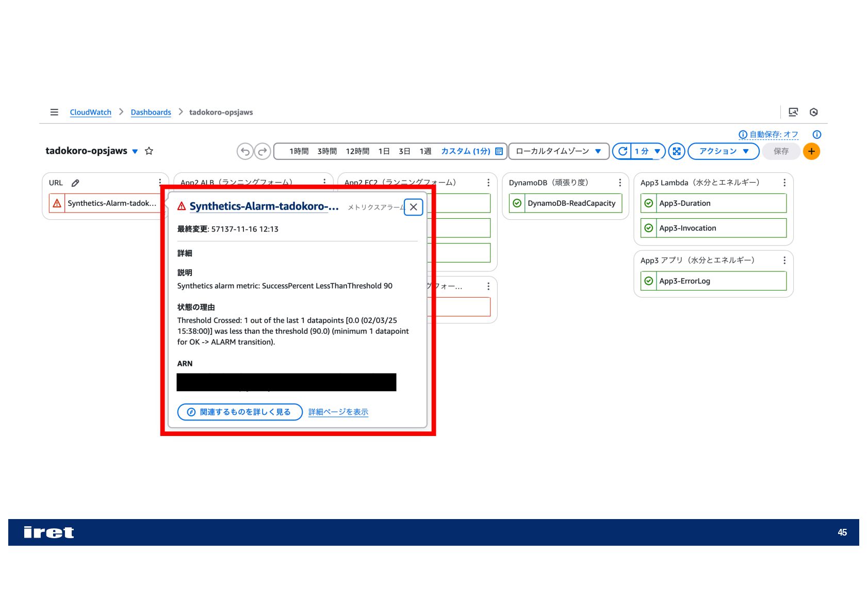Open App2 ALB widget options menu
This screenshot has height=614, width=868.
(324, 181)
